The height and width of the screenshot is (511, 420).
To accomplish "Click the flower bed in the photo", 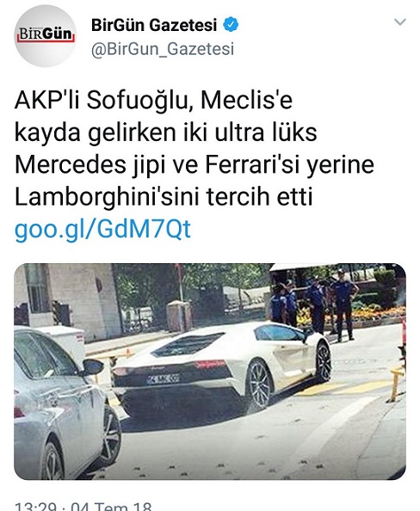I will tap(375, 312).
